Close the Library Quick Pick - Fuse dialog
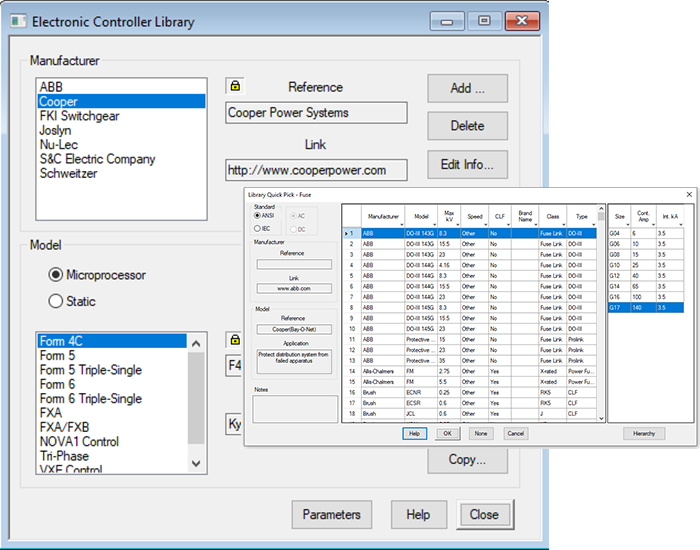The image size is (700, 550). (x=689, y=194)
